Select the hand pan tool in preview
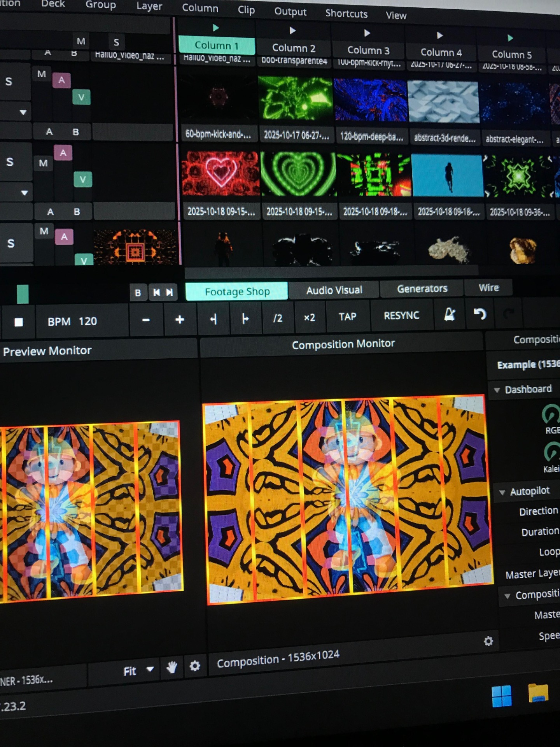 171,667
